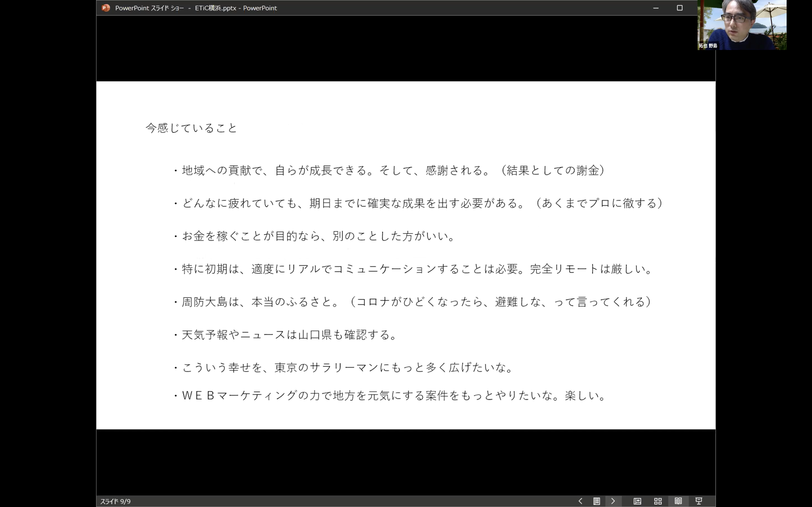Screen dimensions: 812x507
Task: Click the 拓也 野島 name label
Action: [708, 46]
